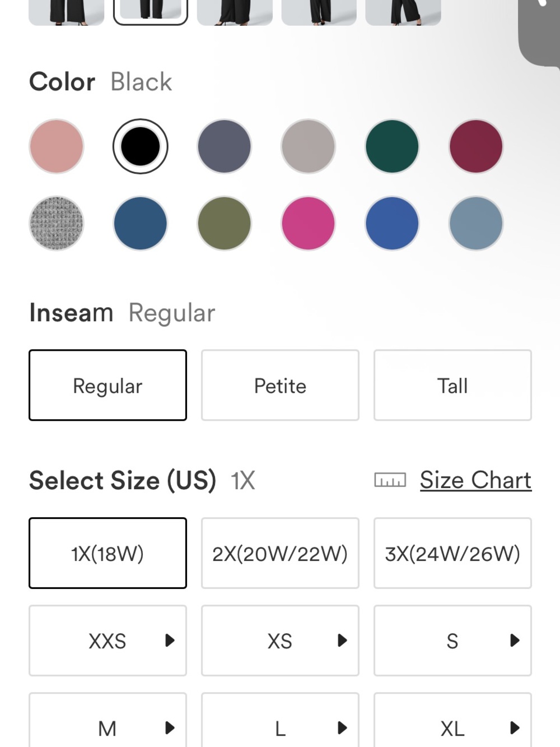Select size 1X(18W)
560x747 pixels.
point(108,553)
